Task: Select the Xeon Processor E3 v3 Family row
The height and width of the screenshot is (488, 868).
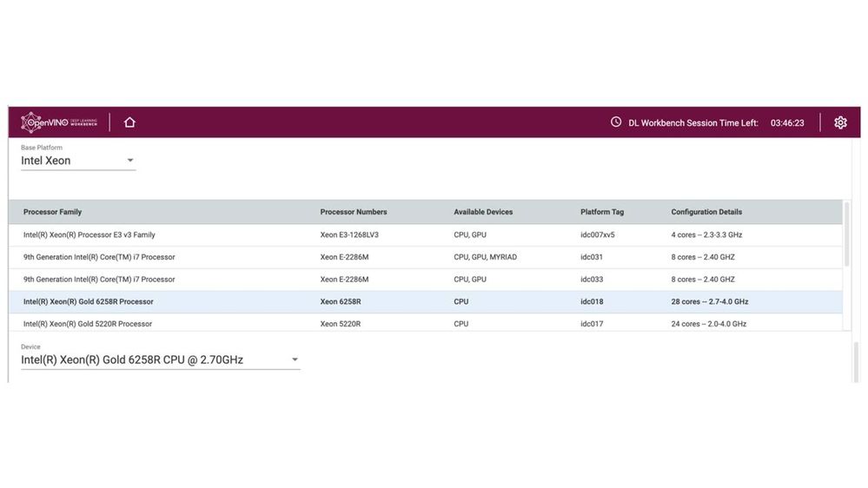Action: click(425, 234)
